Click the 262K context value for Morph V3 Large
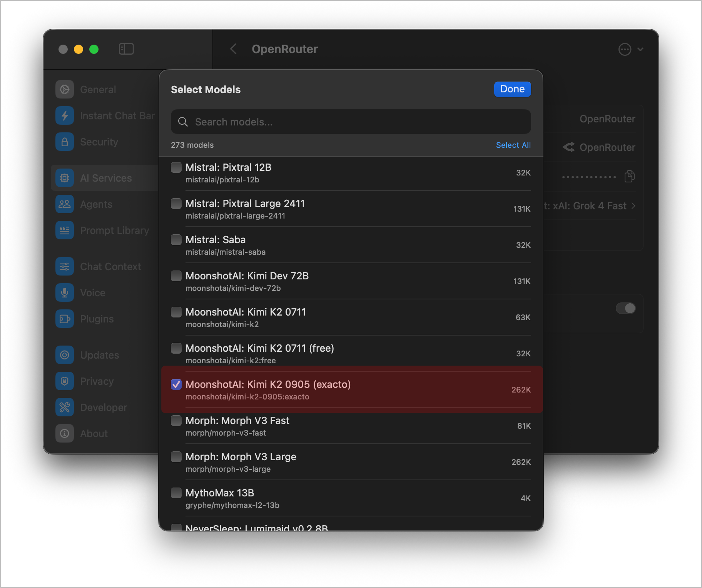 [x=521, y=462]
